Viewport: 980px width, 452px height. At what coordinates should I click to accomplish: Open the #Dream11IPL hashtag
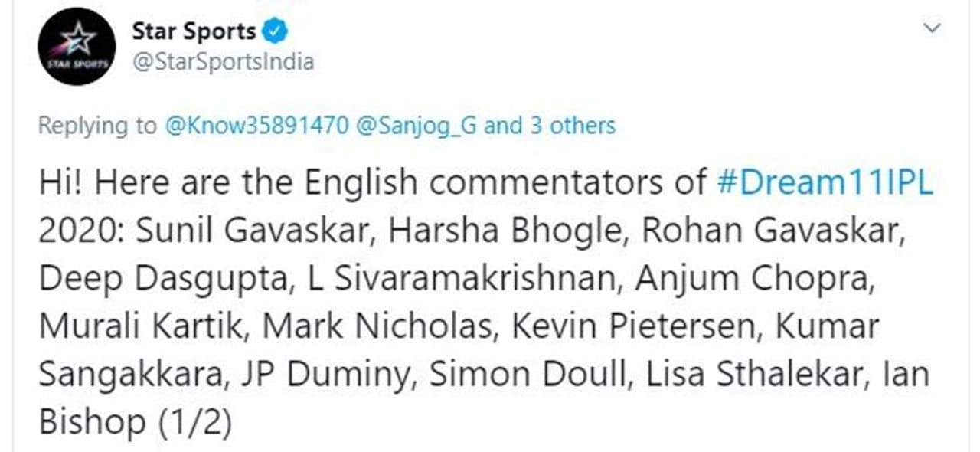tap(826, 184)
